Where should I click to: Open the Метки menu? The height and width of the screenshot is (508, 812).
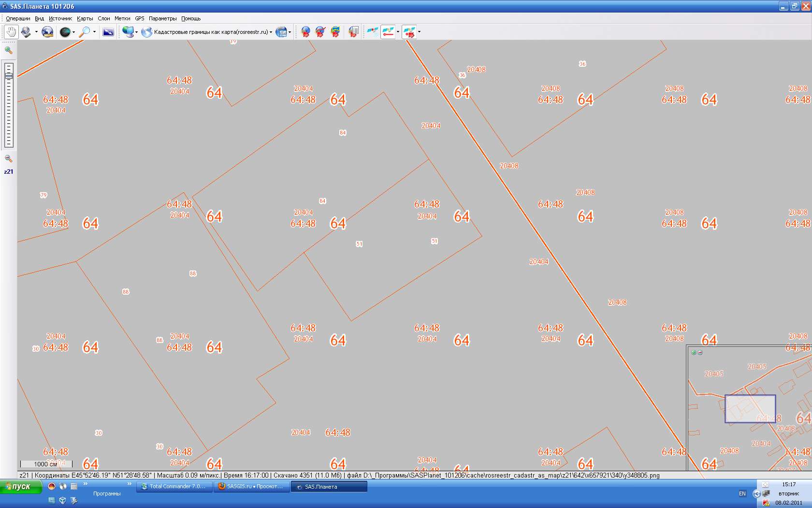[122, 18]
